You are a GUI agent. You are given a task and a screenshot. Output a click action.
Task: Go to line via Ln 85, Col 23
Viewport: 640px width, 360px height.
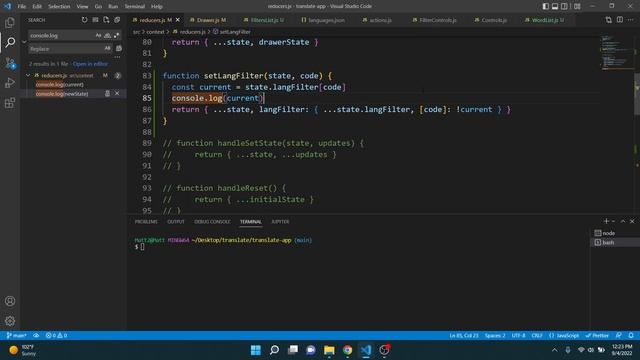point(464,336)
